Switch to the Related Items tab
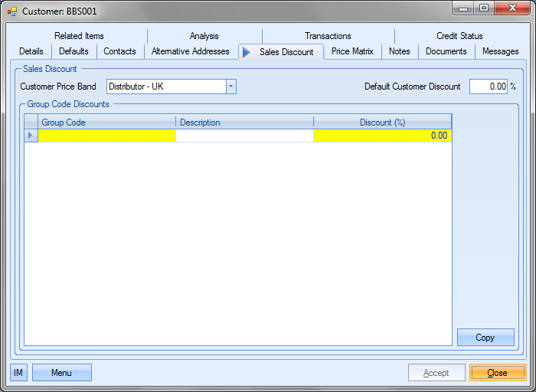Screen dimensions: 536x392 (x=79, y=36)
